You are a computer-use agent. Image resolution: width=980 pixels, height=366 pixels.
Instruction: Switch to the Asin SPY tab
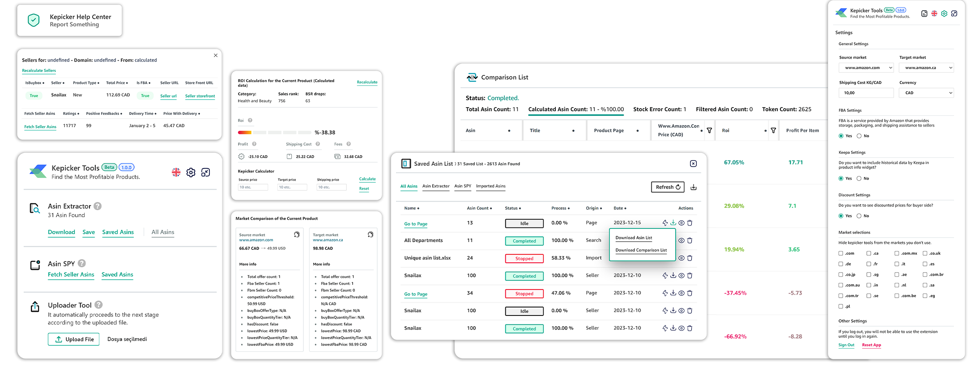tap(463, 186)
